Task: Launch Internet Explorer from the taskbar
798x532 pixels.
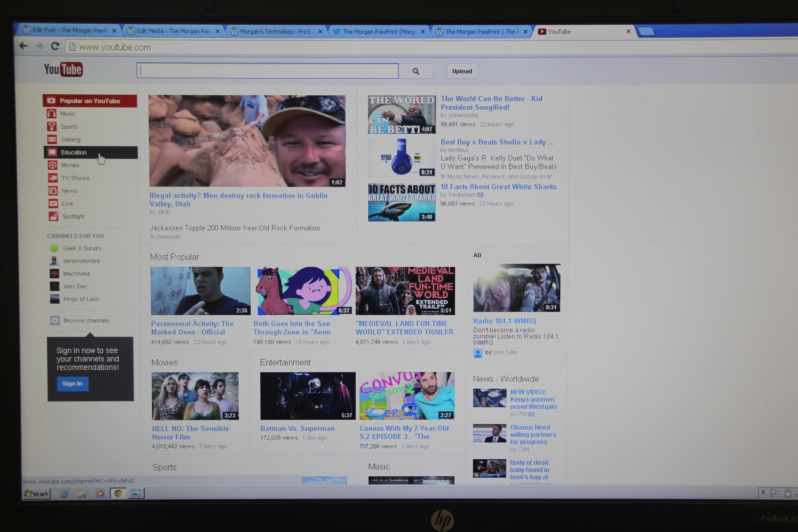Action: pyautogui.click(x=64, y=494)
